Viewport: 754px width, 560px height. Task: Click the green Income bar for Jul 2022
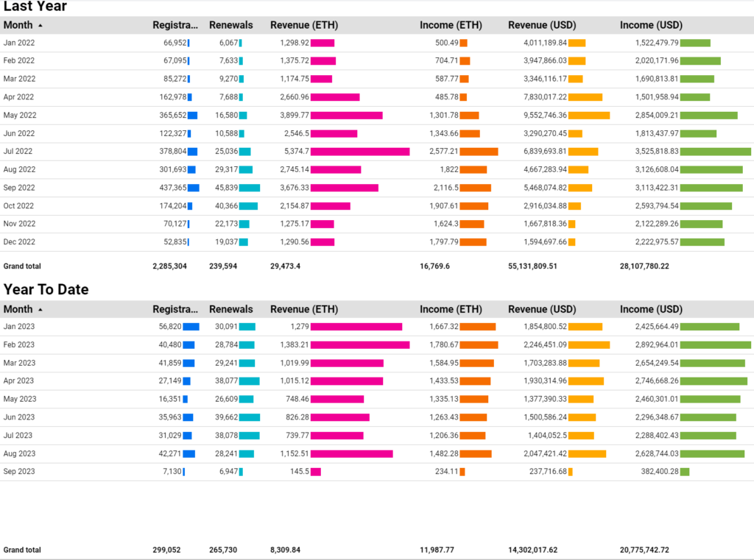[x=714, y=151]
